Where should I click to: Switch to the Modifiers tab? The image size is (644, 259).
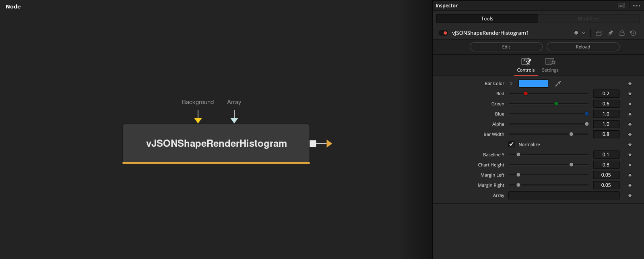[589, 18]
